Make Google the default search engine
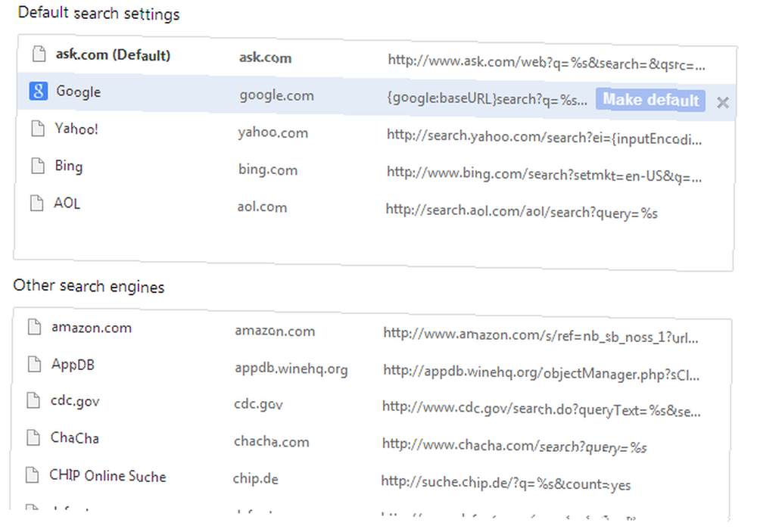 650,100
